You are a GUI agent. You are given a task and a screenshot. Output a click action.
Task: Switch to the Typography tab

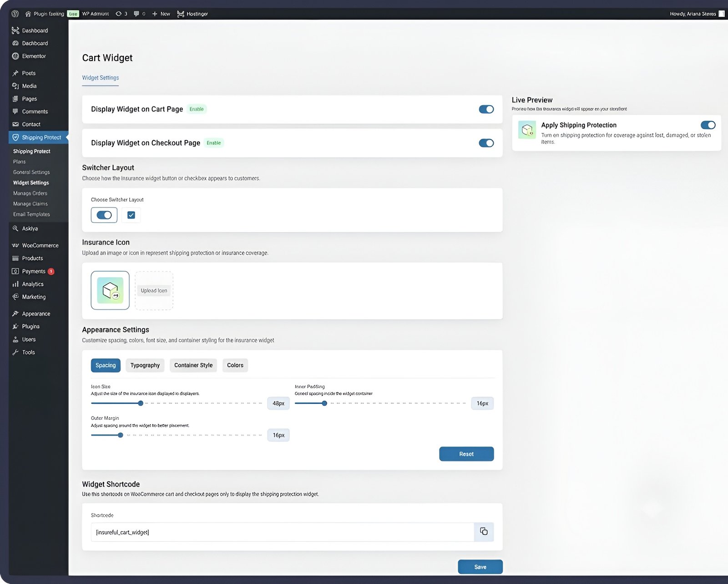[x=145, y=365]
